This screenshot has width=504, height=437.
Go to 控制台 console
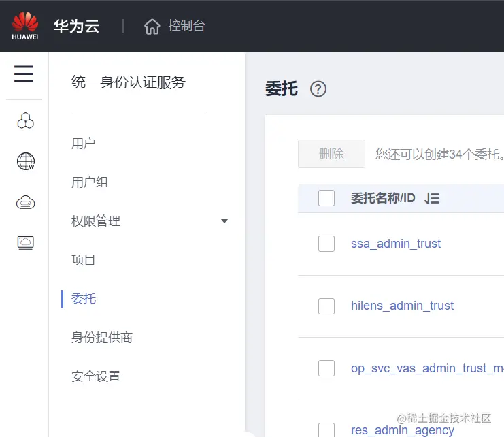[186, 26]
